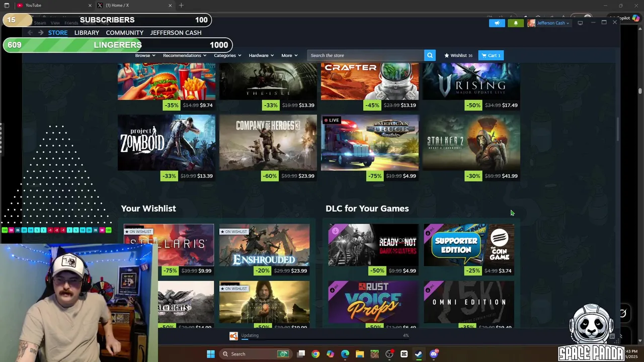Screen dimensions: 644x362
Task: Open Discord from taskbar
Action: 434,354
